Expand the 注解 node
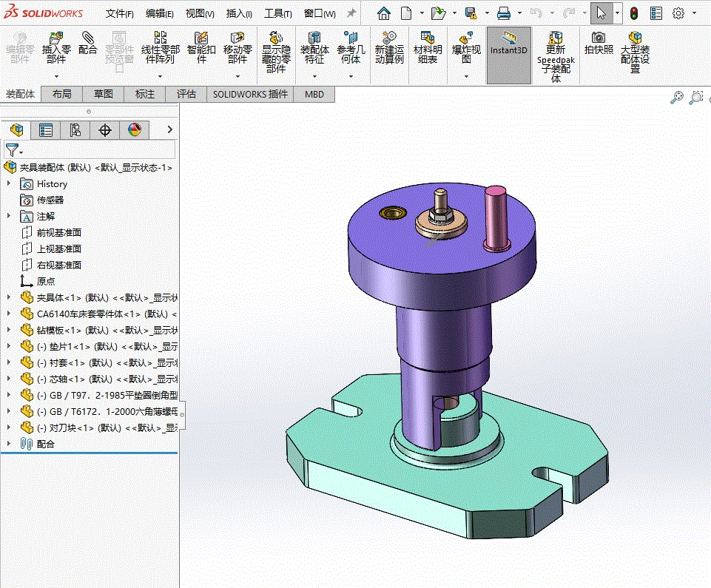The image size is (711, 588). click(9, 216)
